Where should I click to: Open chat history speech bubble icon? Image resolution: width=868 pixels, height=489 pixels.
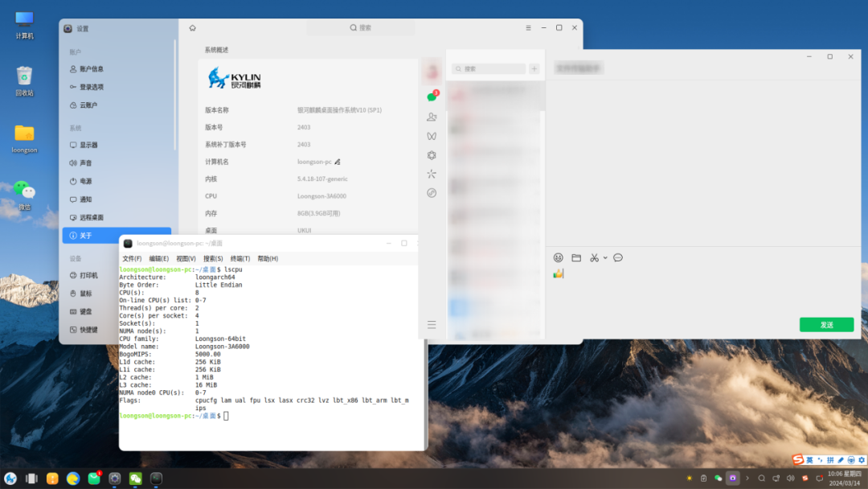[618, 257]
